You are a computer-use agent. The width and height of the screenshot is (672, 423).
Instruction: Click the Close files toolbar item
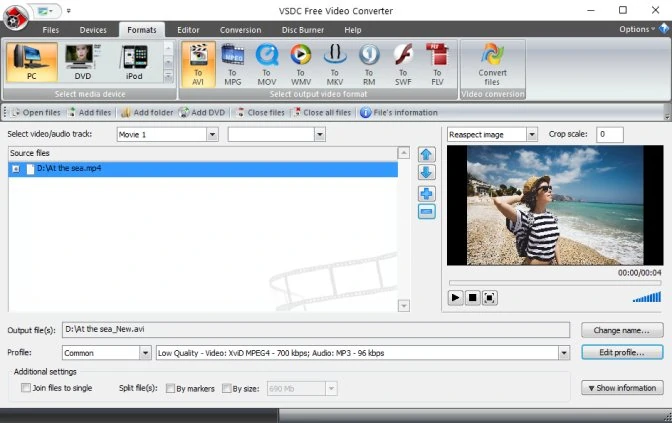pyautogui.click(x=260, y=113)
